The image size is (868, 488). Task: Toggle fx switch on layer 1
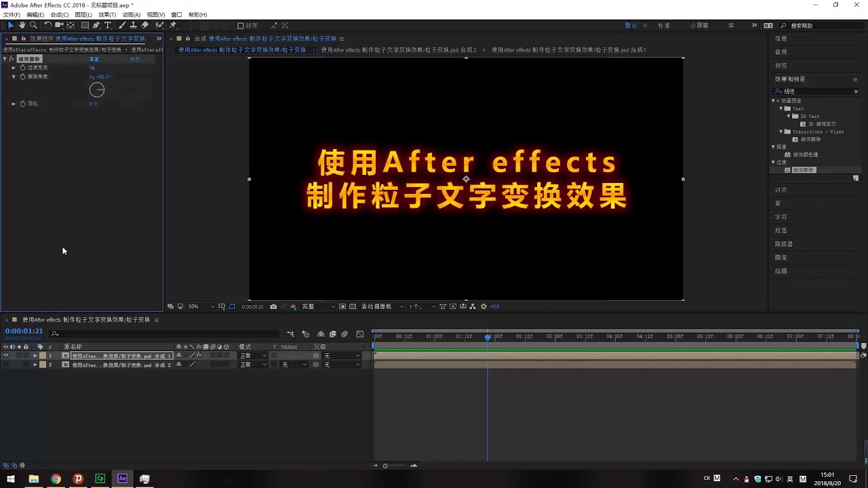click(x=199, y=356)
